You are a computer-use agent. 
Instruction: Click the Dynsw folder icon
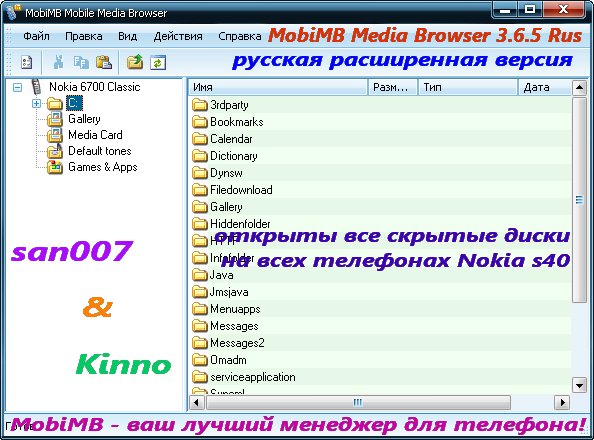tap(200, 173)
